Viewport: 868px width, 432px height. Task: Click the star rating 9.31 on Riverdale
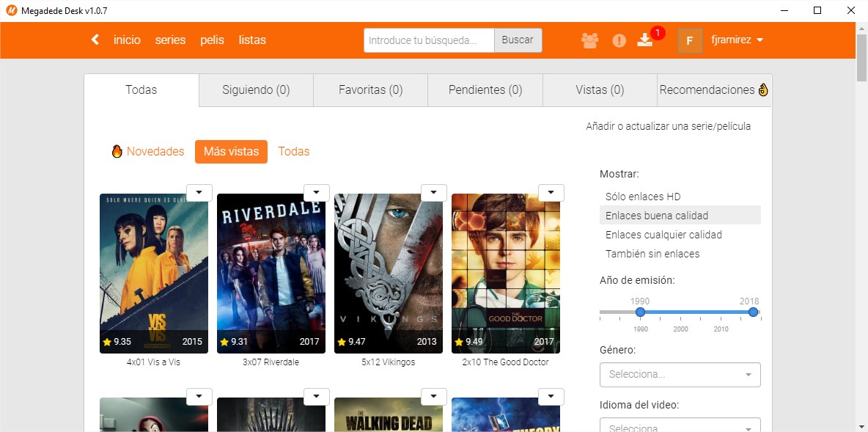coord(234,342)
